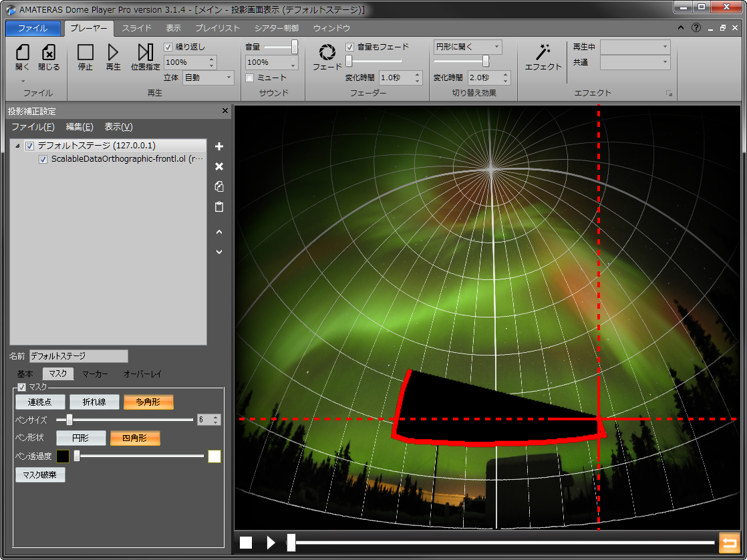The height and width of the screenshot is (560, 747).
Task: Switch to the マーカー settings tab
Action: click(95, 374)
